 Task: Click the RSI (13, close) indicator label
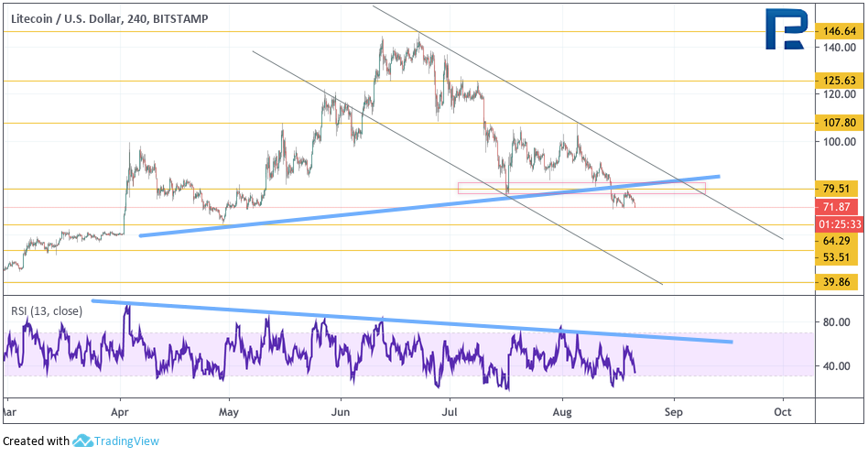pyautogui.click(x=47, y=311)
